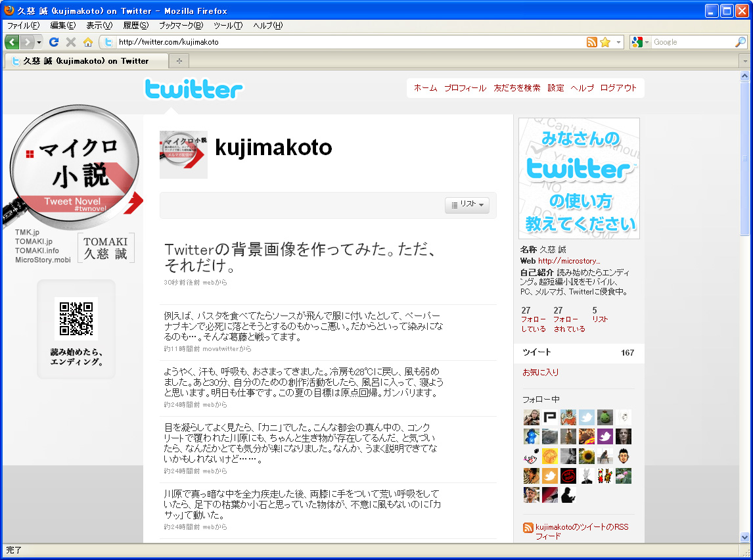Open the pixel-art two characters avatar

pyautogui.click(x=605, y=476)
